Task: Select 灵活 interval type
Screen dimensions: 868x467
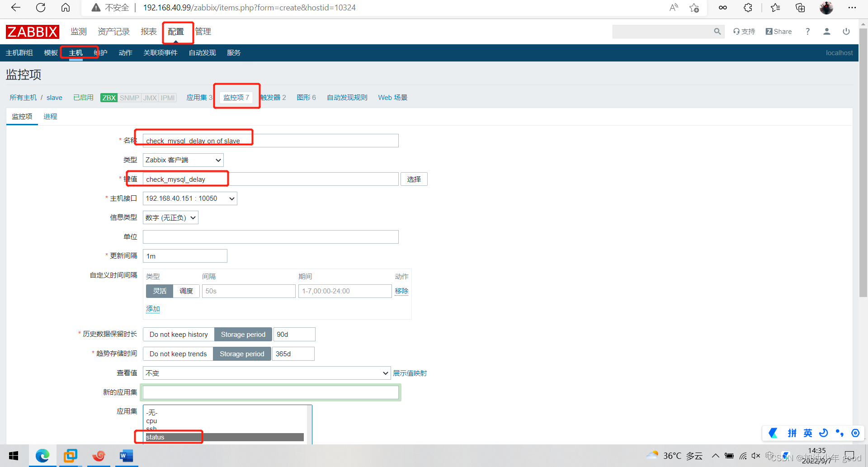Action: 160,291
